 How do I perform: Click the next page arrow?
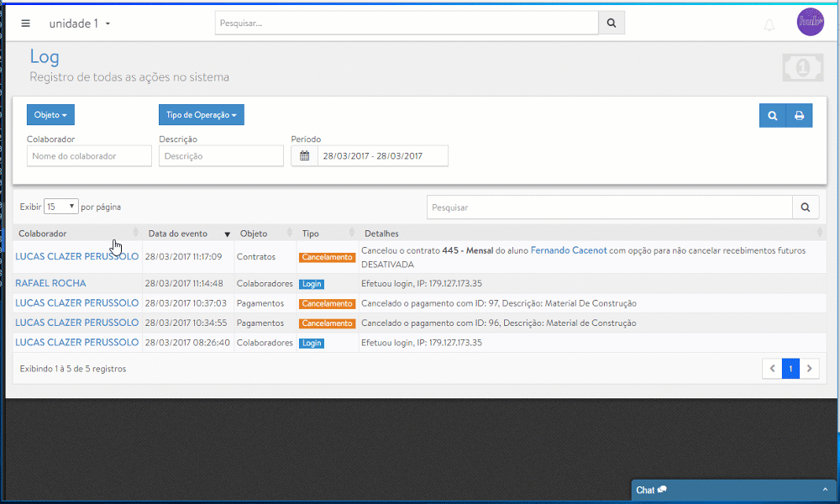pyautogui.click(x=810, y=368)
